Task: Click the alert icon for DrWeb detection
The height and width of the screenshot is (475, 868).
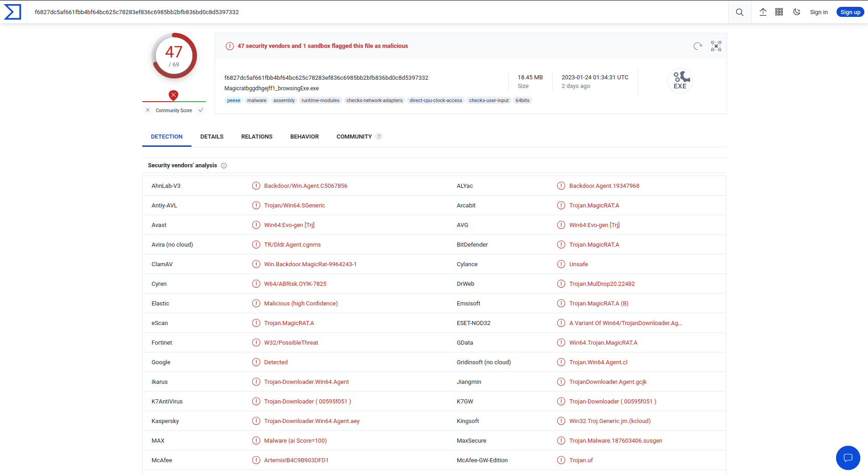Action: [561, 284]
